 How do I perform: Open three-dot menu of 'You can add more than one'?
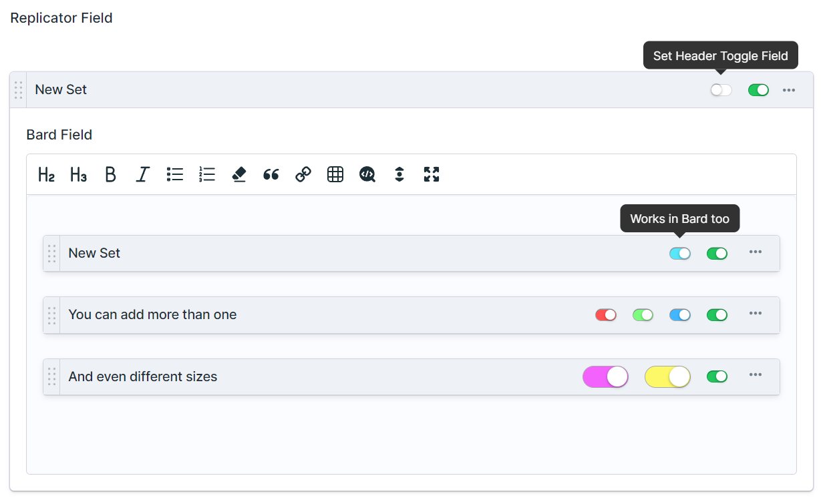[756, 314]
